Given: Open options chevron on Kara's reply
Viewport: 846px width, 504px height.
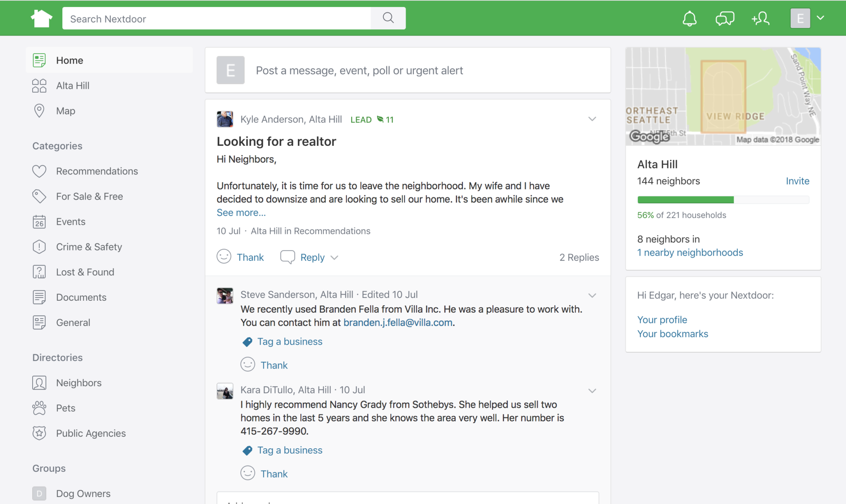Looking at the screenshot, I should click(x=592, y=391).
